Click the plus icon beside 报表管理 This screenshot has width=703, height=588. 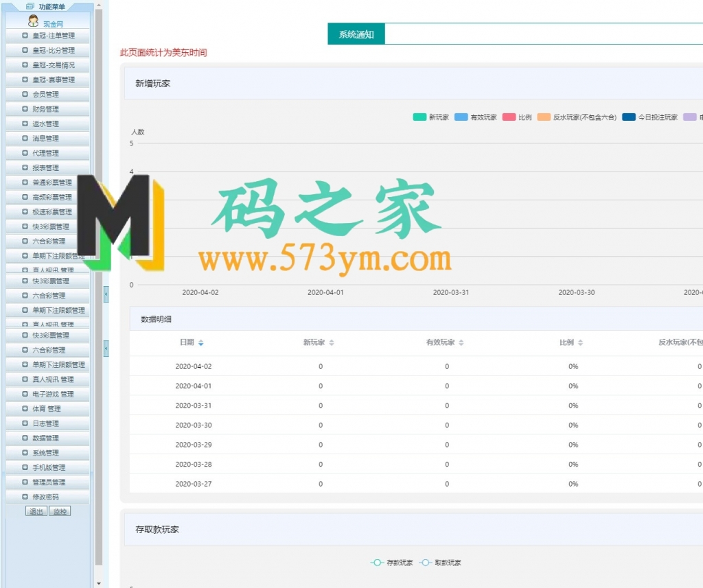click(x=25, y=167)
